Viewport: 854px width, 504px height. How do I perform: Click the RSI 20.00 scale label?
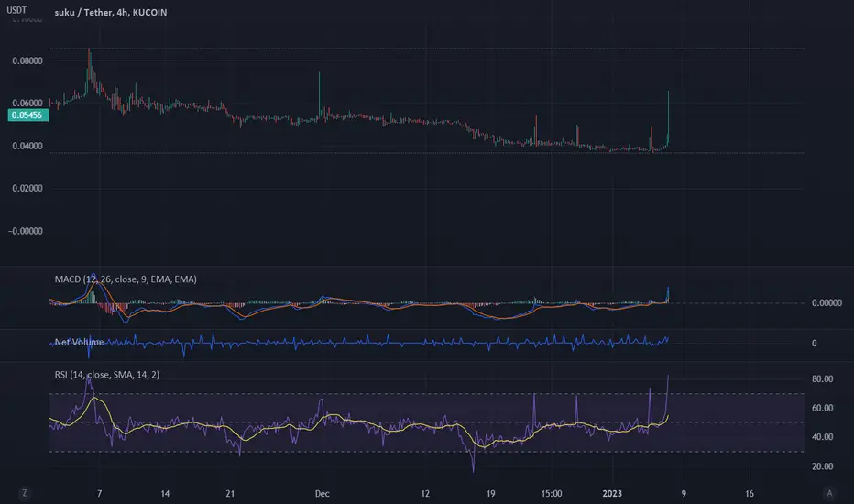click(x=823, y=466)
